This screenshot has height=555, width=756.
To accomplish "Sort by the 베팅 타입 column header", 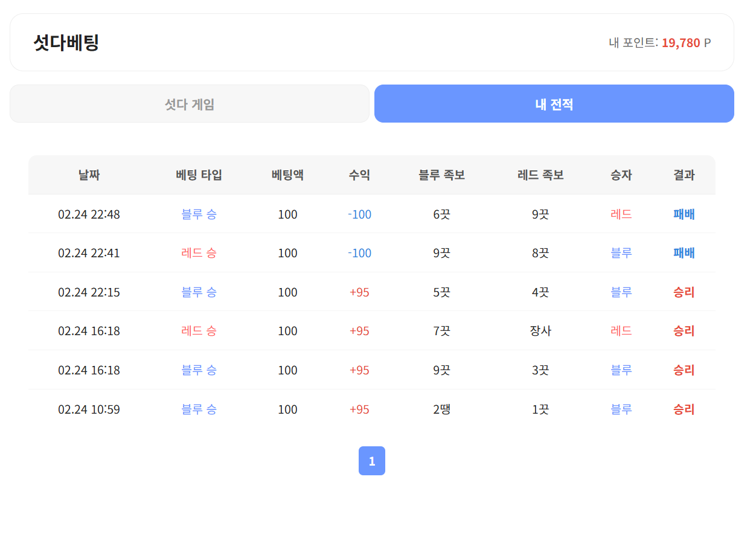I will click(x=199, y=175).
